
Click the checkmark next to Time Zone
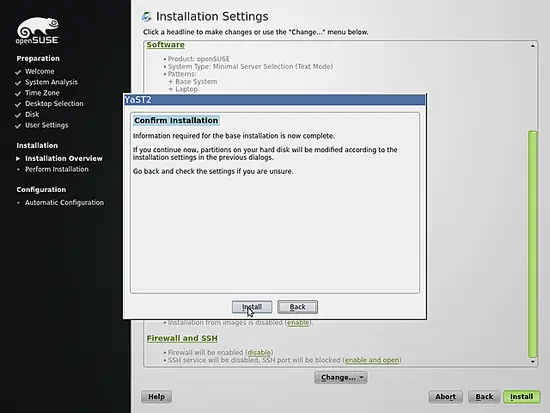[x=18, y=94]
